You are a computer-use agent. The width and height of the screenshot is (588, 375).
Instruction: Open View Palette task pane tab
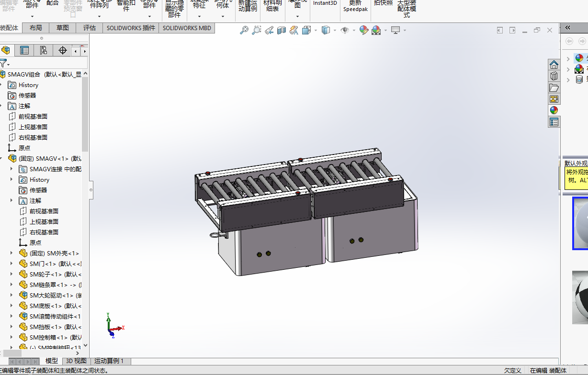(554, 99)
